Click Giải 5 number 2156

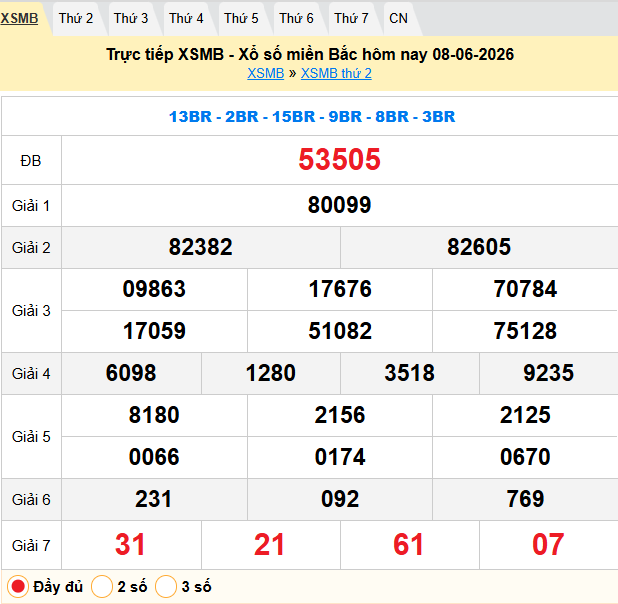340,415
